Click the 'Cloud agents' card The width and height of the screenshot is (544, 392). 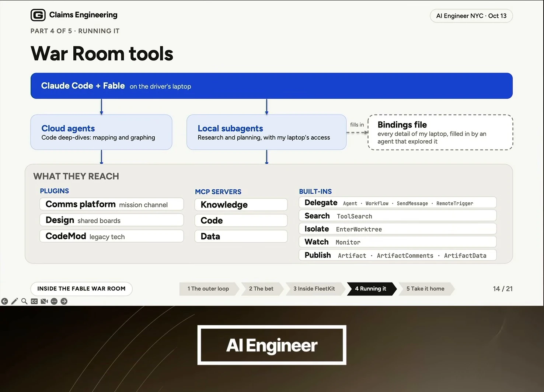coord(101,132)
